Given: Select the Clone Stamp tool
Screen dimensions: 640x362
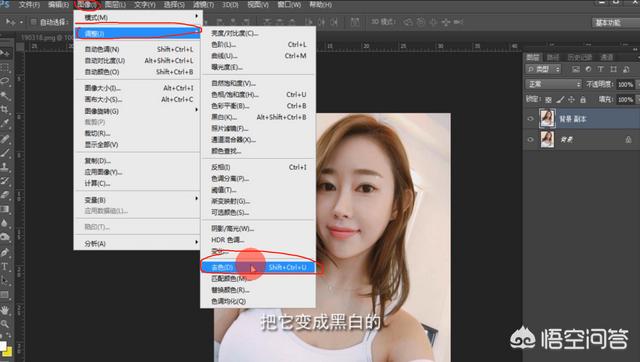Looking at the screenshot, I should pos(4,166).
